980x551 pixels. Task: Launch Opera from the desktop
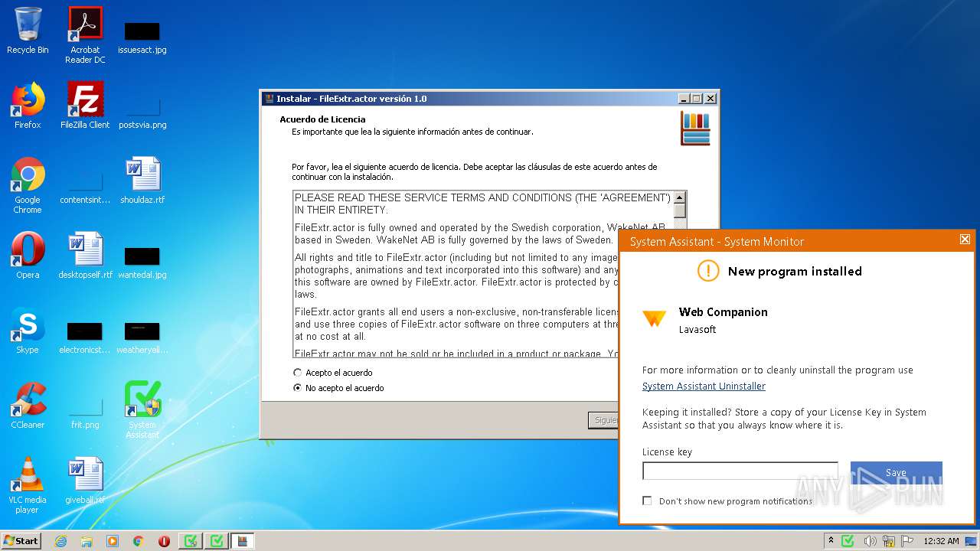click(x=28, y=256)
